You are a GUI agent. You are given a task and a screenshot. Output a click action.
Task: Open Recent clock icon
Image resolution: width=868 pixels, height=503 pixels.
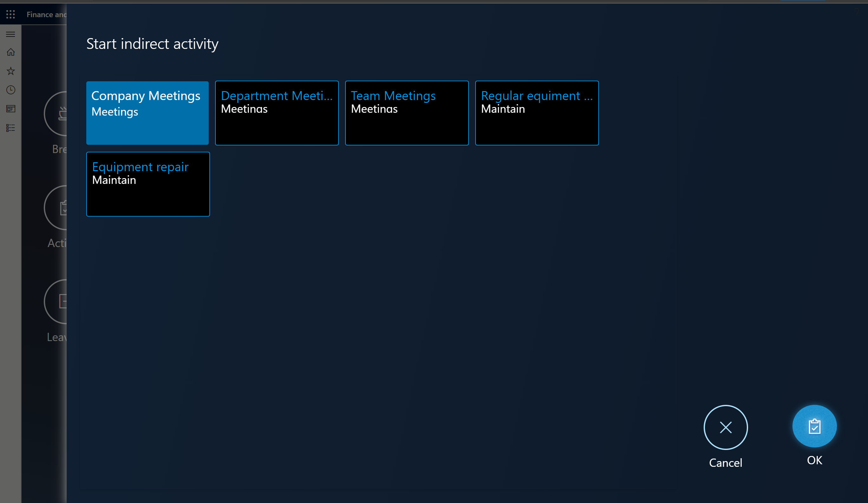coord(11,90)
